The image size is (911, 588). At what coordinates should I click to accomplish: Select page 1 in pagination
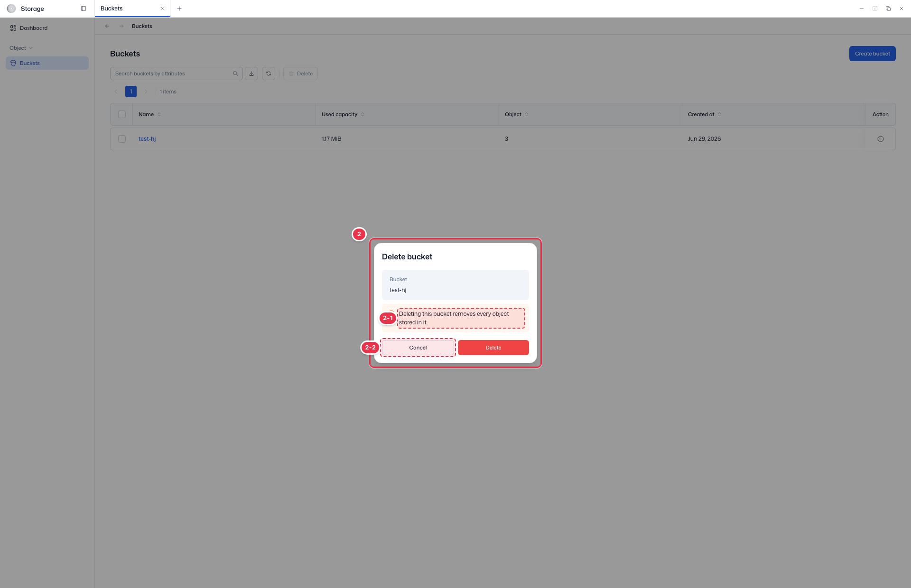[x=131, y=92]
